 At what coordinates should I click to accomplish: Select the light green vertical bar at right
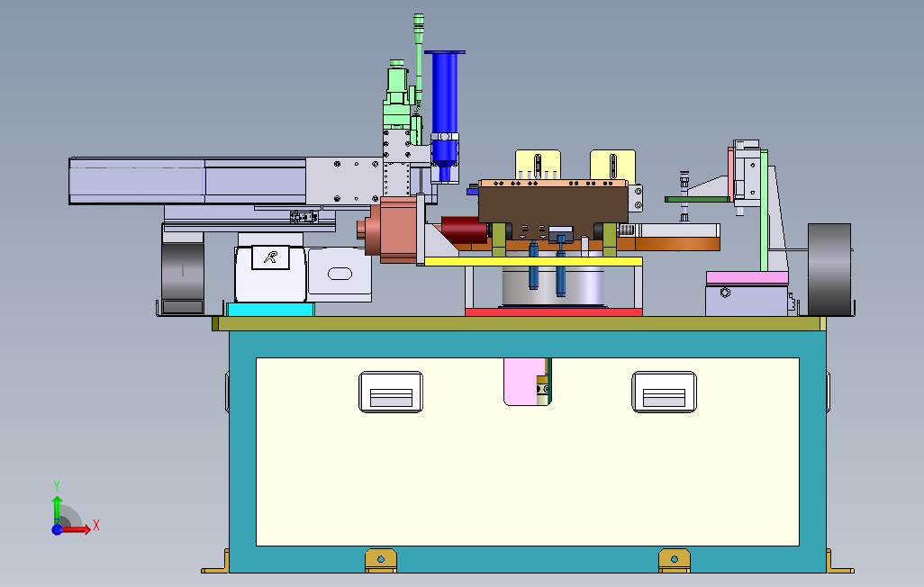[x=765, y=211]
